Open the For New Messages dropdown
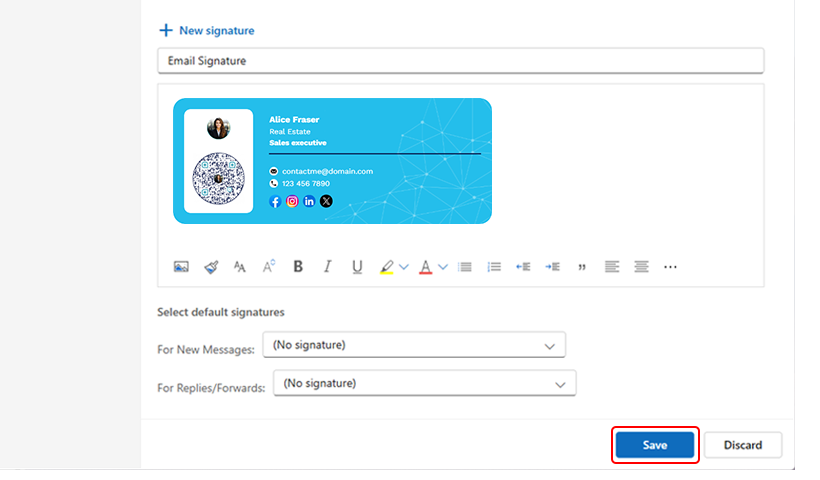Image resolution: width=820 pixels, height=480 pixels. click(414, 345)
